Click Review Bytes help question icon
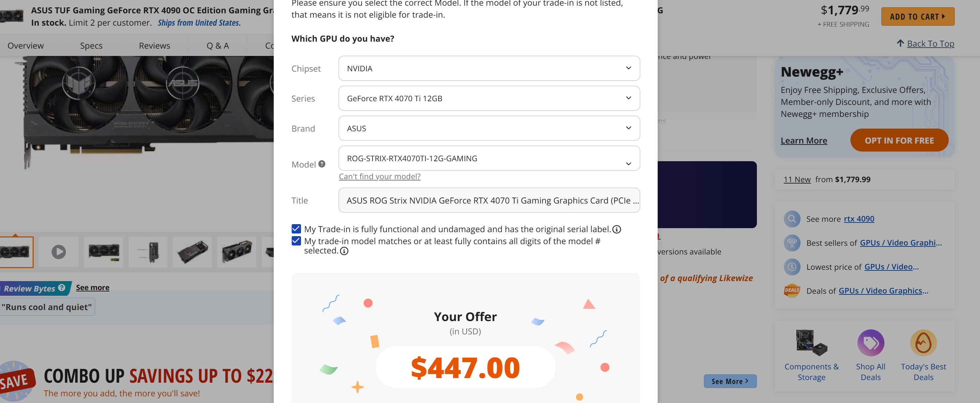The width and height of the screenshot is (980, 403). tap(62, 288)
